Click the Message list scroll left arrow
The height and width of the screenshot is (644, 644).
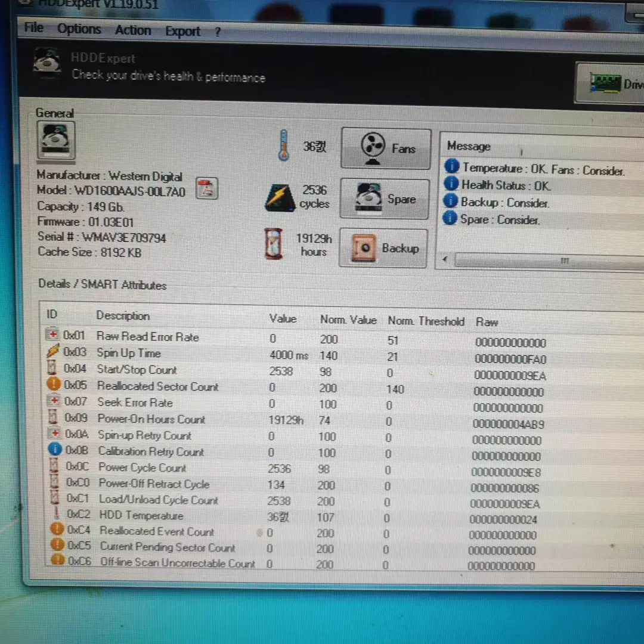click(x=445, y=259)
